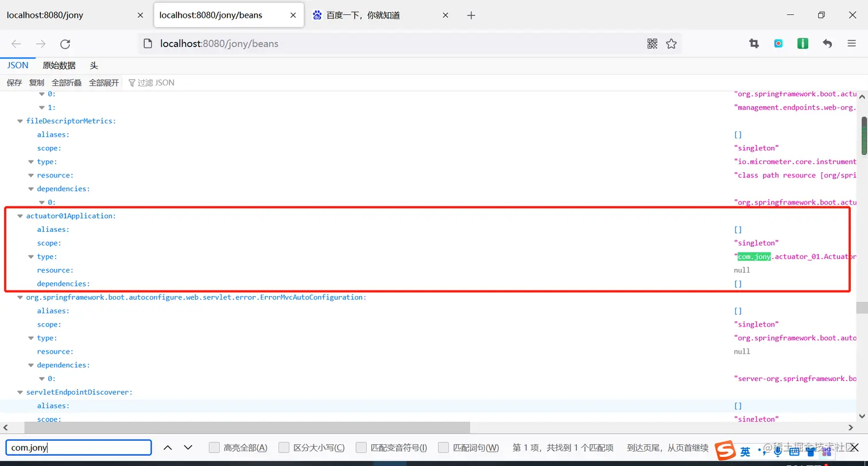Screen dimensions: 868x466
Task: Click the forward navigation arrow
Action: click(41, 44)
